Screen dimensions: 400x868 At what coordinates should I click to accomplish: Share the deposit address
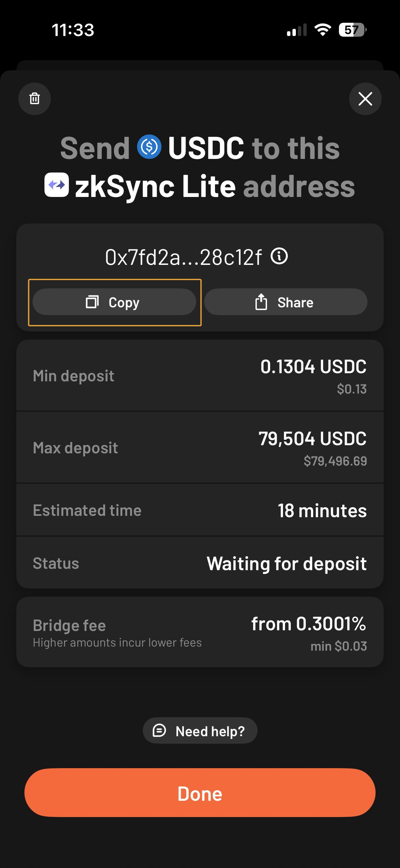pos(286,302)
